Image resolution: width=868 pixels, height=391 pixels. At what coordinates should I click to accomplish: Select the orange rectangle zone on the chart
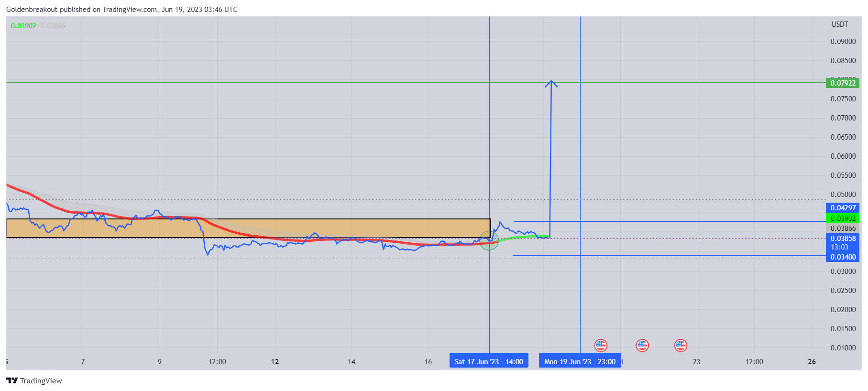[248, 228]
